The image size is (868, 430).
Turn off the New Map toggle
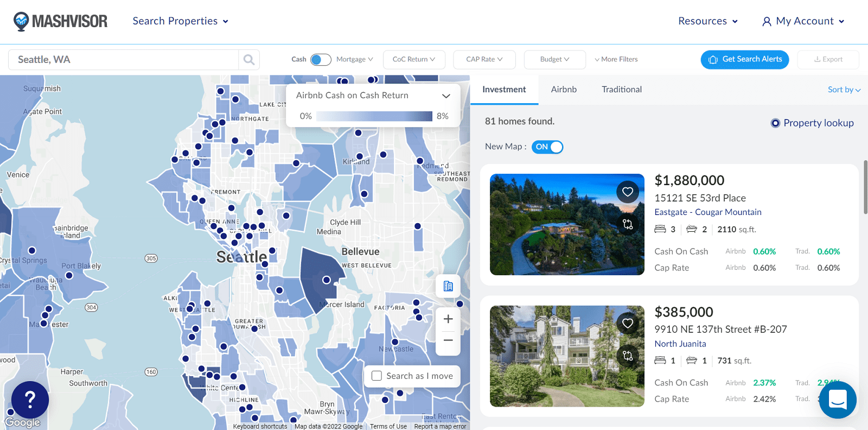point(547,147)
